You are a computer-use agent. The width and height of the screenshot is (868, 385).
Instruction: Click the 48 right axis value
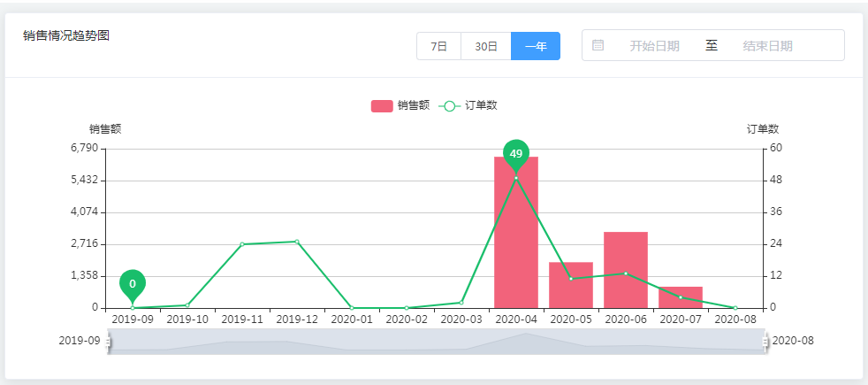[774, 180]
